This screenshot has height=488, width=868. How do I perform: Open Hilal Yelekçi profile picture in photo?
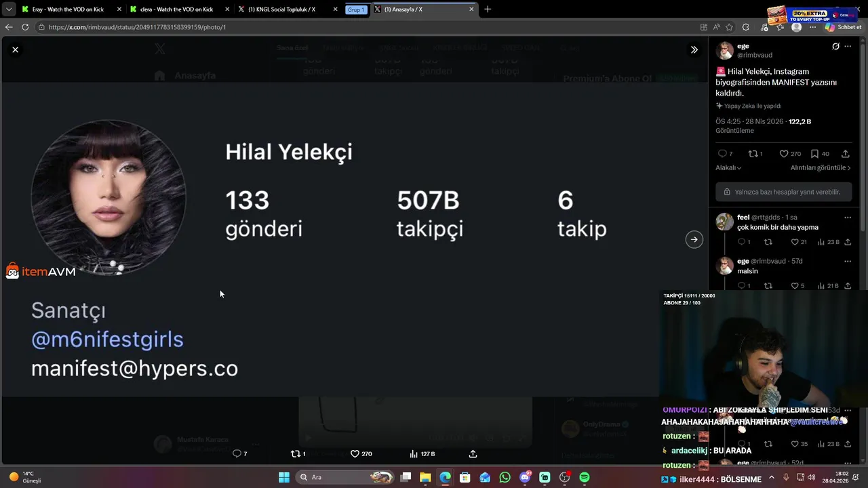click(108, 198)
